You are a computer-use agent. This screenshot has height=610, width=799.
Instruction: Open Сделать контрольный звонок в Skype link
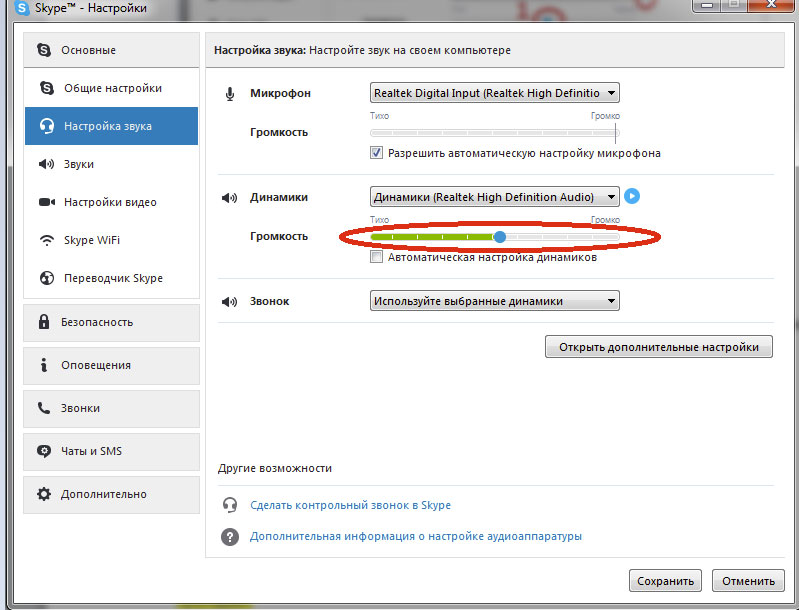pyautogui.click(x=350, y=505)
